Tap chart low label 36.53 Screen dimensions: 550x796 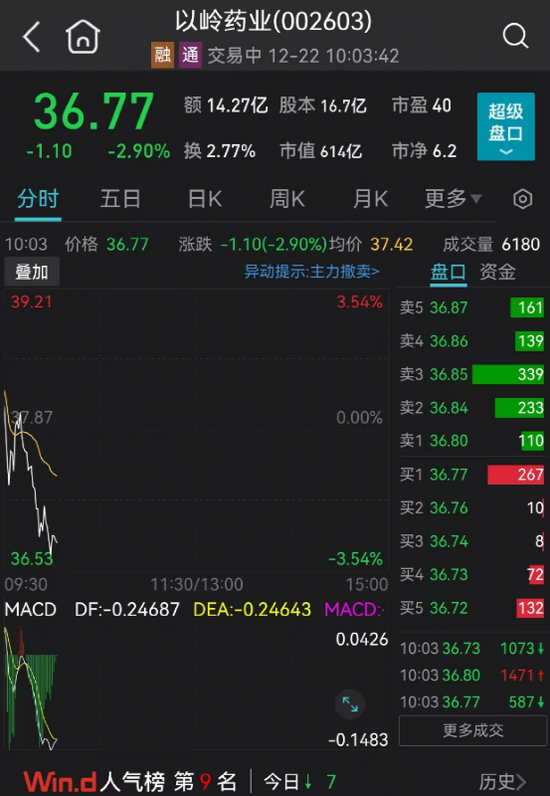point(31,558)
